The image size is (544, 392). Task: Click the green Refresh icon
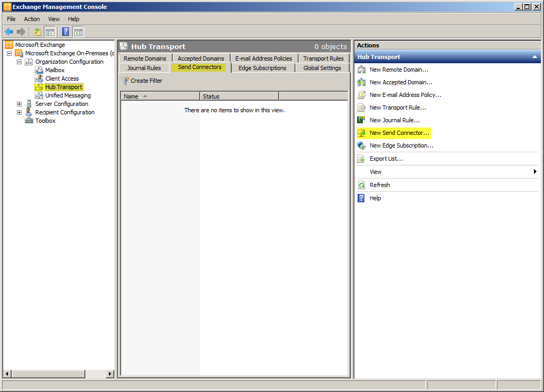click(x=361, y=185)
